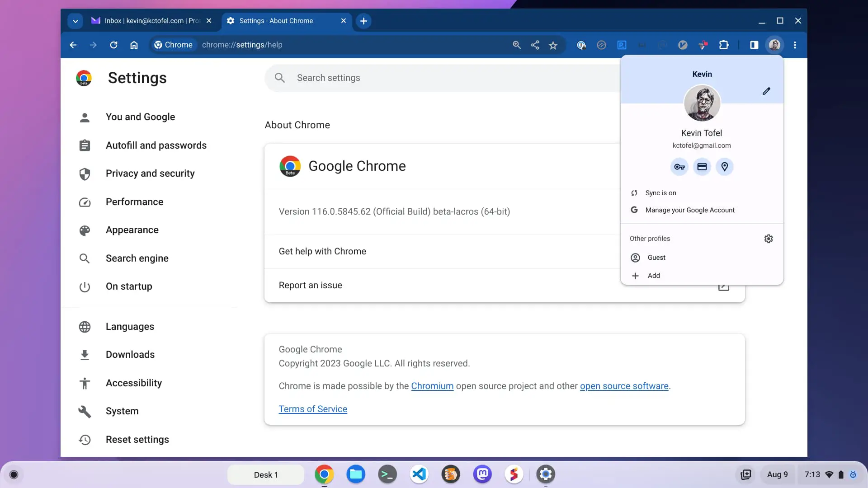Reload the current page

pos(113,45)
